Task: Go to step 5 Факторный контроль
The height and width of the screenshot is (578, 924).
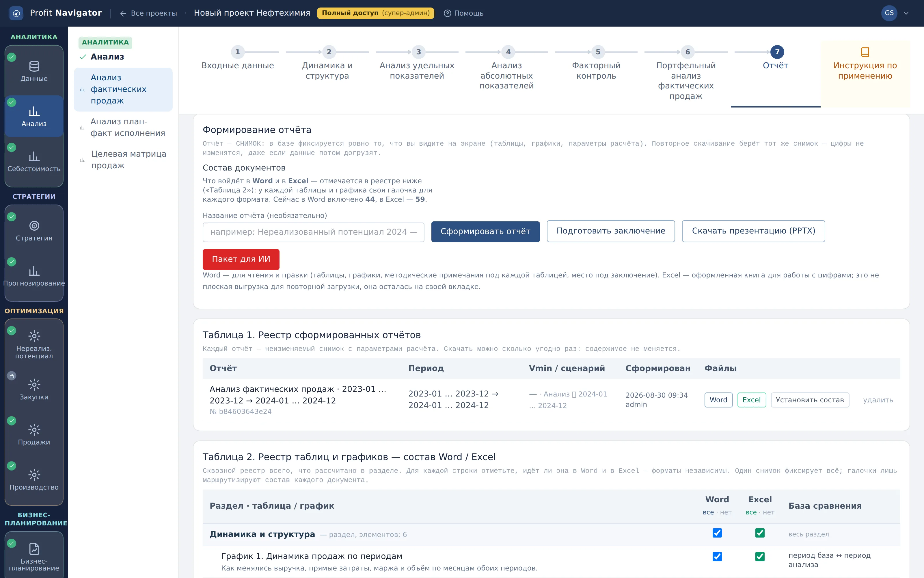Action: [596, 64]
